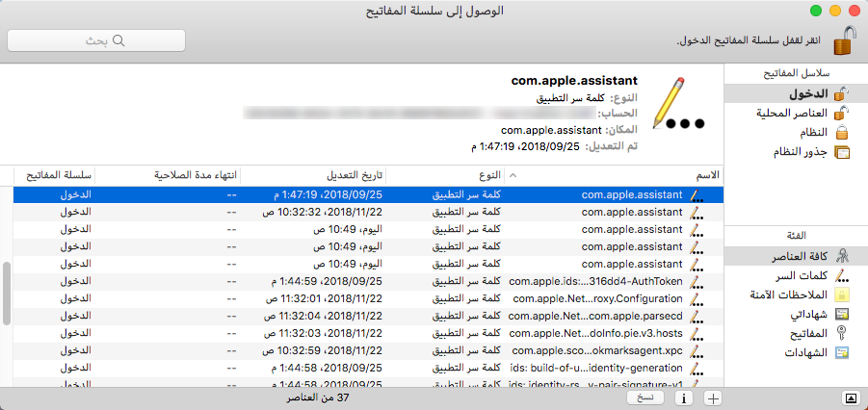Click the جذور النظام certificate icon
Image resolution: width=868 pixels, height=410 pixels.
click(x=841, y=152)
